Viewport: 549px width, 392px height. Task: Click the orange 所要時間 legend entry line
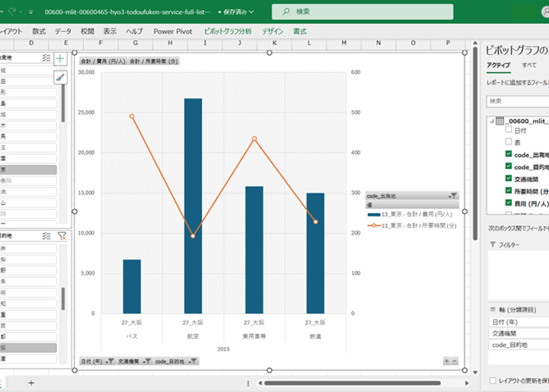374,226
